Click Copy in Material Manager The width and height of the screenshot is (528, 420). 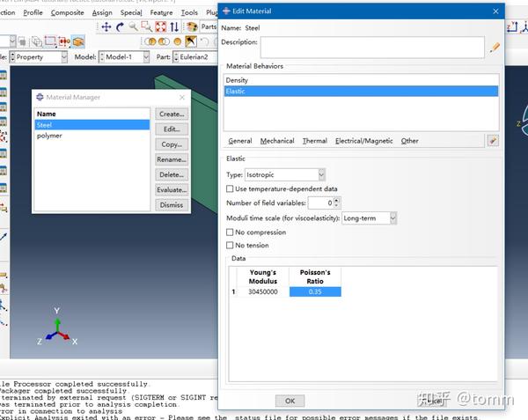pyautogui.click(x=172, y=144)
